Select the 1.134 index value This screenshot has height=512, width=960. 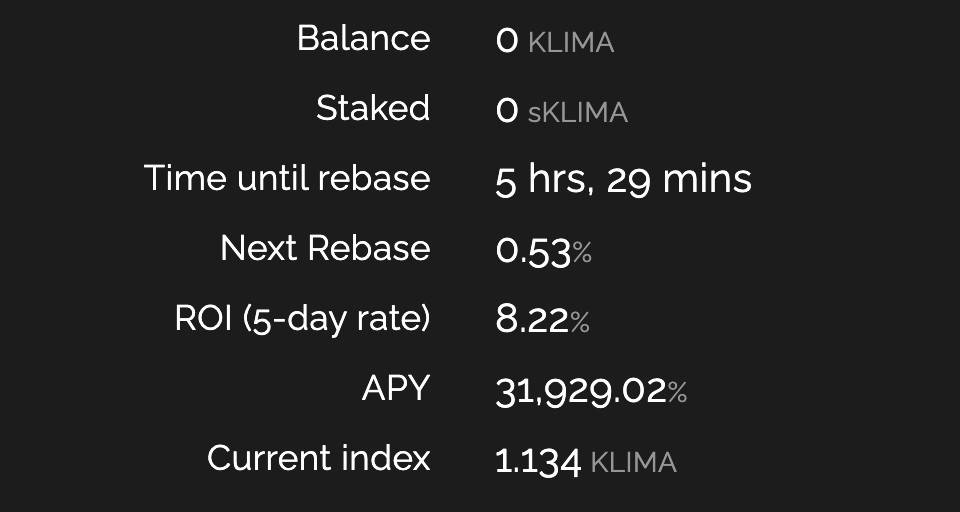pyautogui.click(x=538, y=462)
